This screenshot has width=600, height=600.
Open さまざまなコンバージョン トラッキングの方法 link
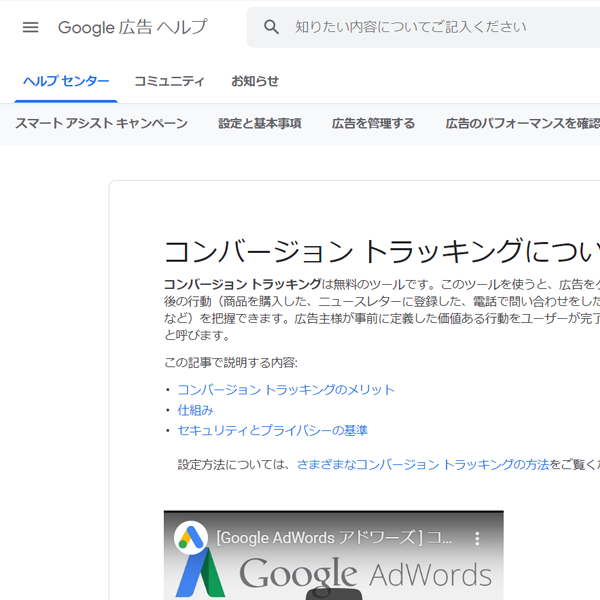coord(423,465)
